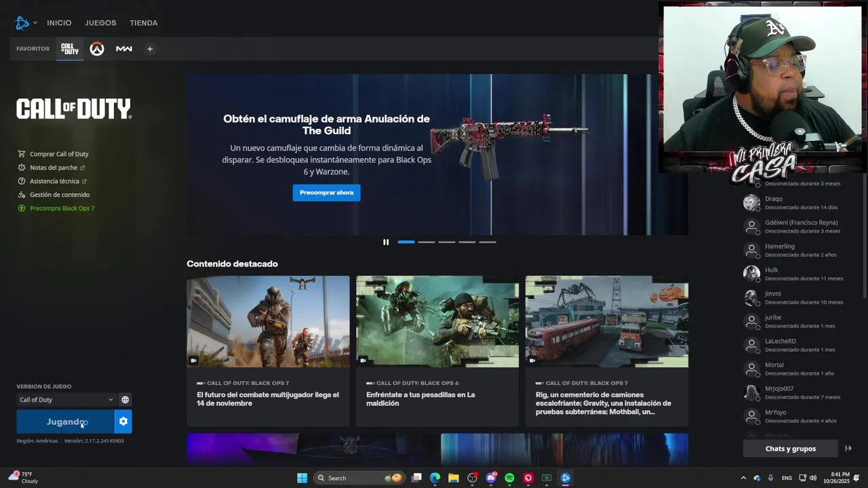Click the shopping cart icon beside Comprar
The width and height of the screenshot is (868, 488).
click(x=22, y=154)
